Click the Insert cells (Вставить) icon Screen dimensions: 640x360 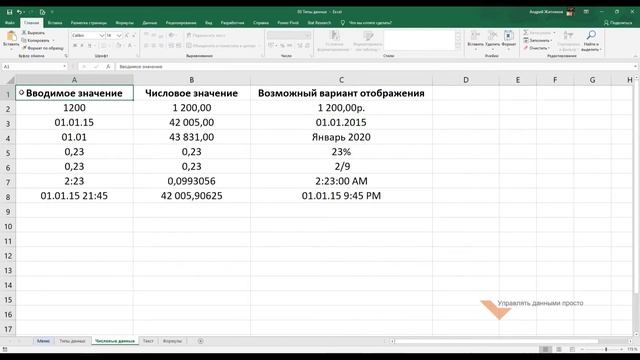tap(475, 36)
